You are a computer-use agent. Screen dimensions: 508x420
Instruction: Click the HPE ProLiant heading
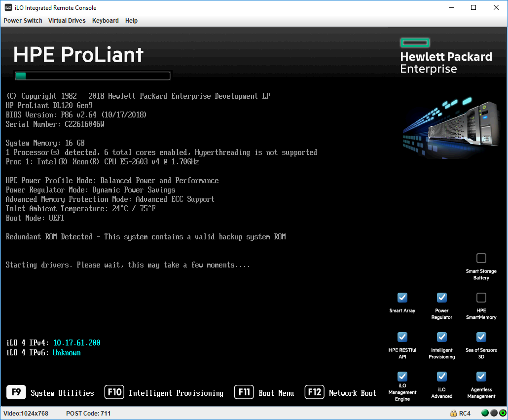[x=78, y=54]
